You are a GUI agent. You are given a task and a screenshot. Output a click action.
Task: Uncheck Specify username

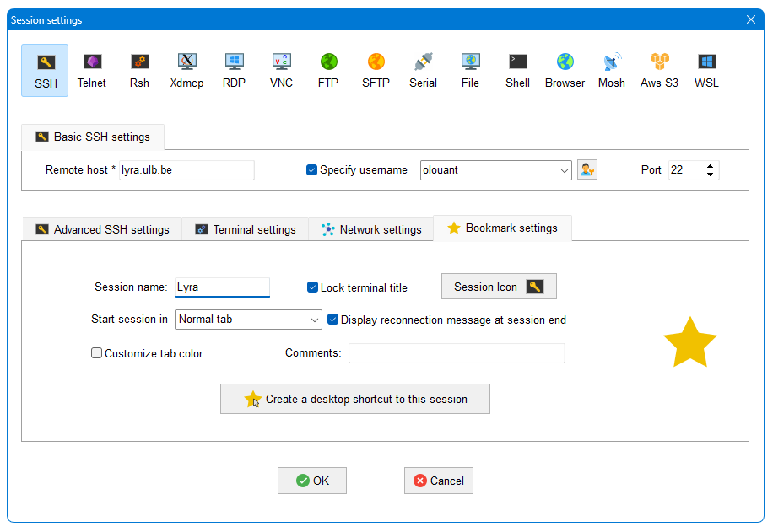[x=311, y=169]
